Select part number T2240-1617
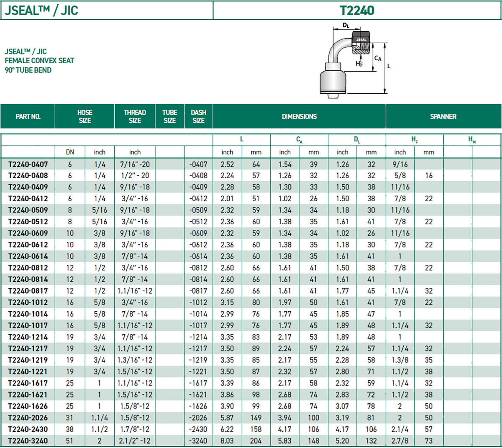This screenshot has width=502, height=448. point(28,383)
